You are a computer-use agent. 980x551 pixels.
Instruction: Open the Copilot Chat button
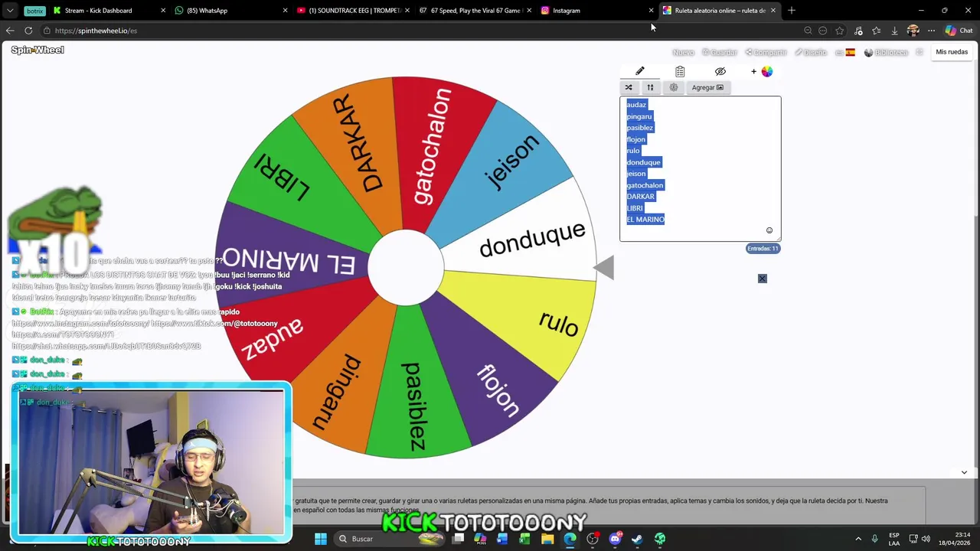point(959,31)
